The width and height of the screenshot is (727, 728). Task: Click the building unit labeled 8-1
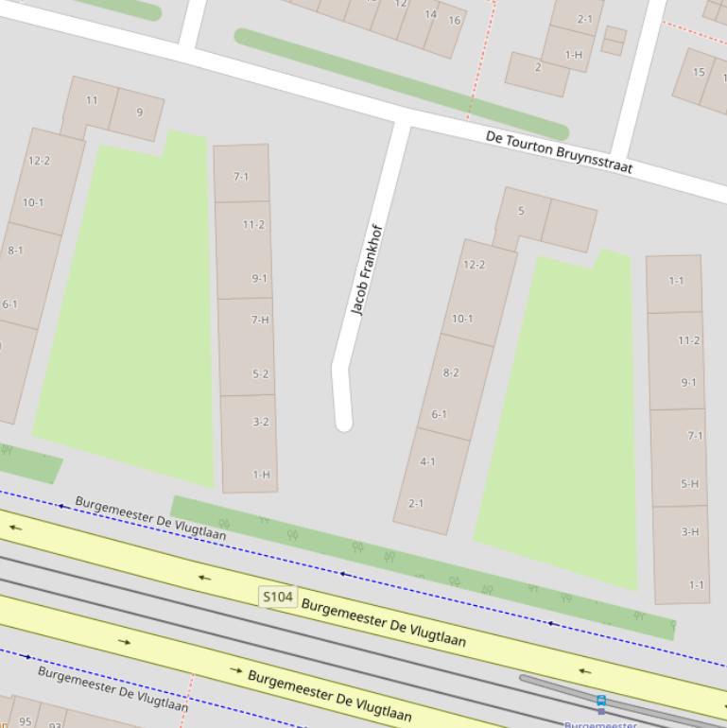pos(15,251)
